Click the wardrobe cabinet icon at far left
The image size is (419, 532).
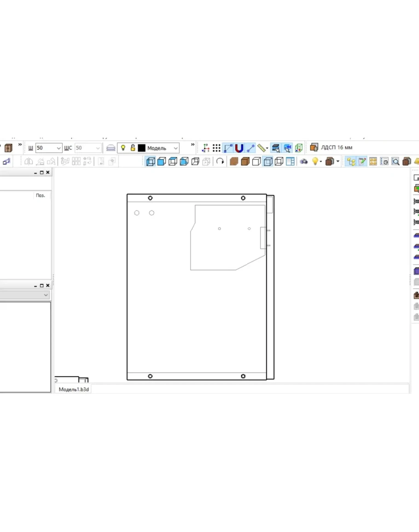point(8,148)
